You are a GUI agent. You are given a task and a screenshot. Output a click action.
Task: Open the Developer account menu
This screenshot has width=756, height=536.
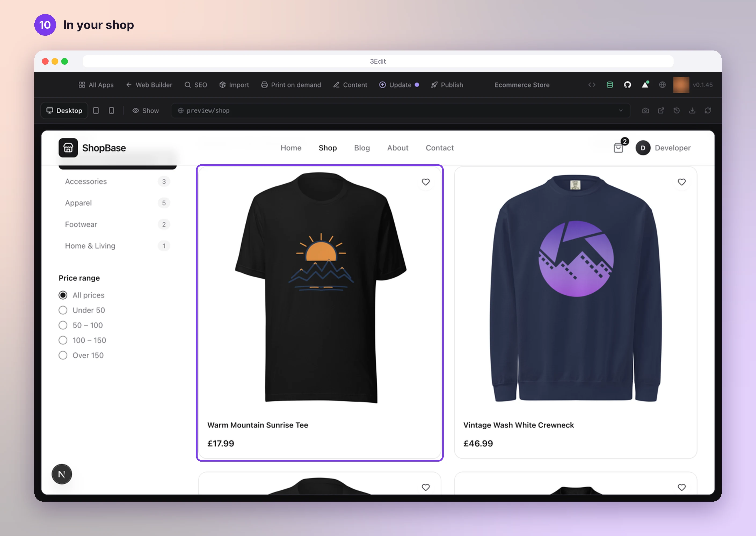tap(663, 148)
